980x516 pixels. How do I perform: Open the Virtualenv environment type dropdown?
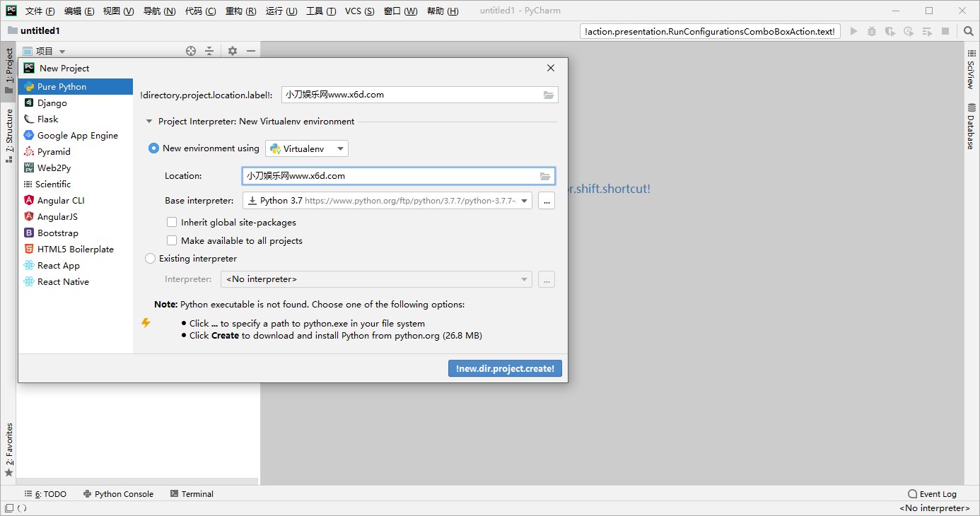tap(307, 148)
